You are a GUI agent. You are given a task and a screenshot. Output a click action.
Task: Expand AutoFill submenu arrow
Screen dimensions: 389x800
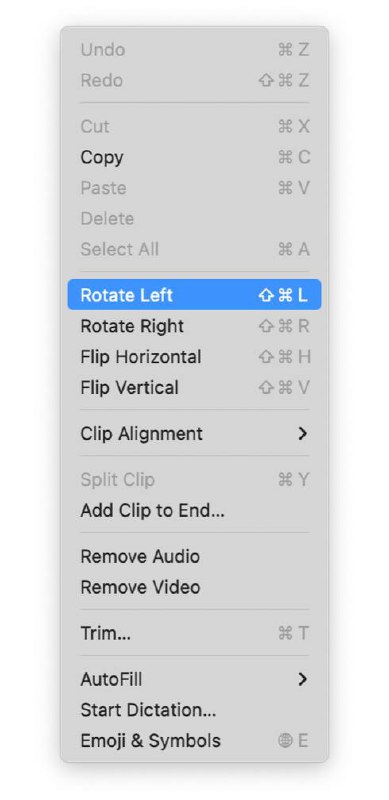[x=303, y=679]
